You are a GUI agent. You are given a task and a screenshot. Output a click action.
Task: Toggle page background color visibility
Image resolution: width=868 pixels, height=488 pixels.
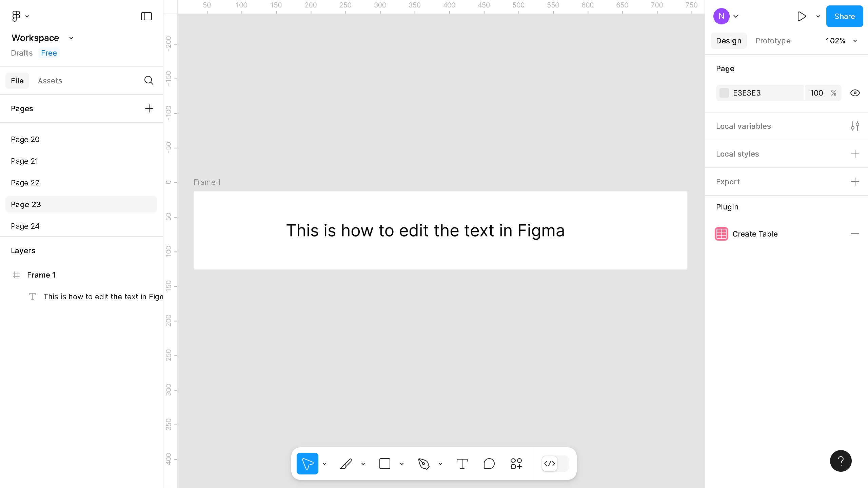pos(855,93)
